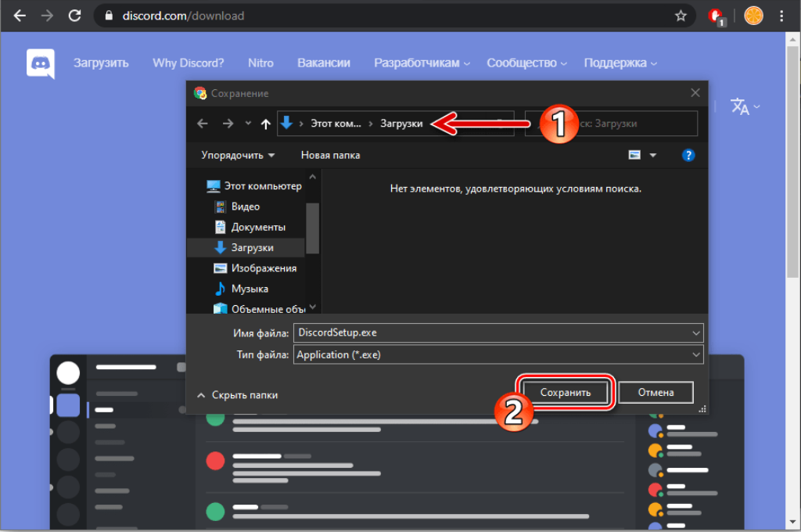
Task: Select 'Видео' folder in the tree
Action: [237, 207]
